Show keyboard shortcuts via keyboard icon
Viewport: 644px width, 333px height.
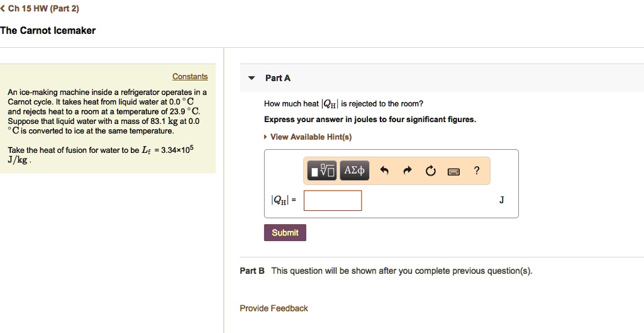(x=453, y=171)
